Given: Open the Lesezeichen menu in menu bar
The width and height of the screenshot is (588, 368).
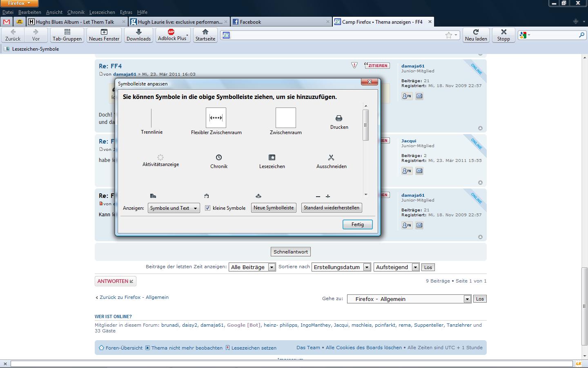Looking at the screenshot, I should coord(102,12).
